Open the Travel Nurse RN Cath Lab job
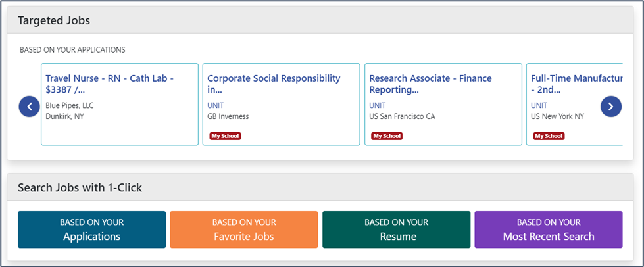This screenshot has width=644, height=267. pyautogui.click(x=110, y=84)
